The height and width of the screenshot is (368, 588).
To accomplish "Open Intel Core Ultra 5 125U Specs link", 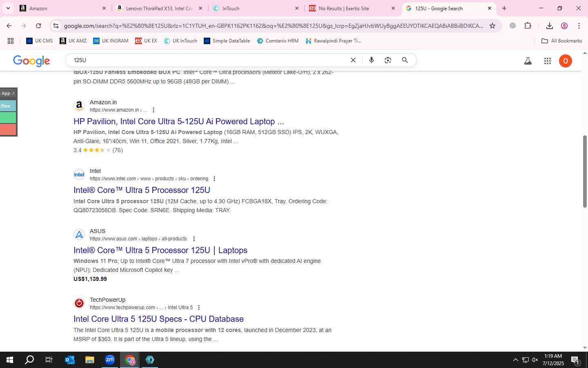I will pyautogui.click(x=158, y=319).
